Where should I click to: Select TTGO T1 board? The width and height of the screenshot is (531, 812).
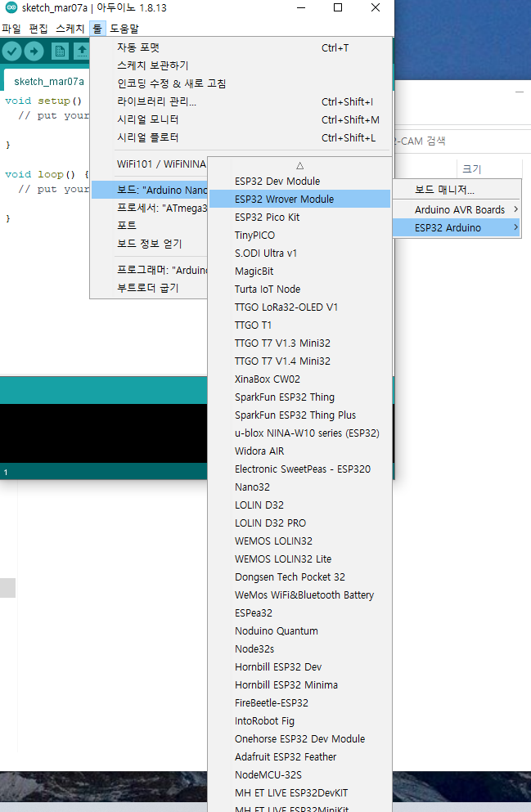pos(300,325)
